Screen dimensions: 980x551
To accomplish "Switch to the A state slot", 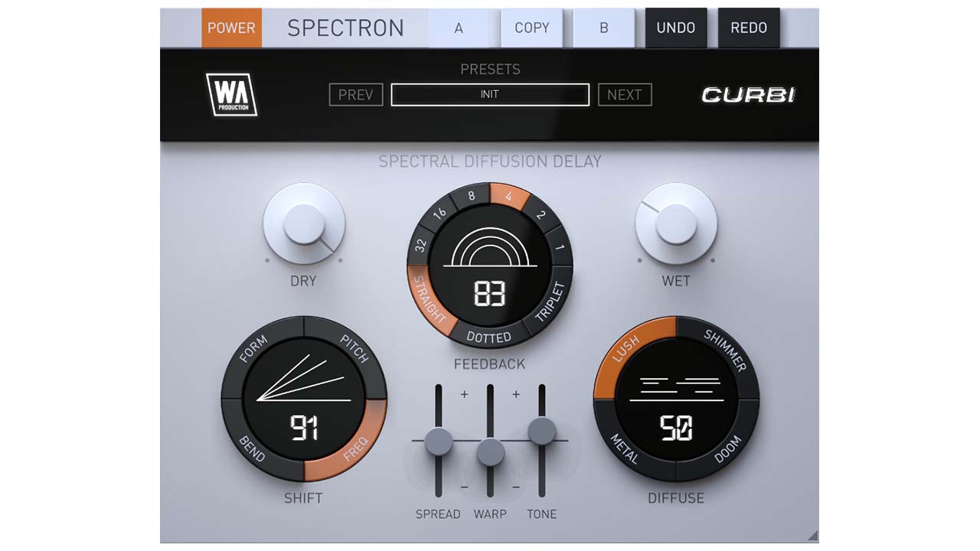I will (459, 28).
